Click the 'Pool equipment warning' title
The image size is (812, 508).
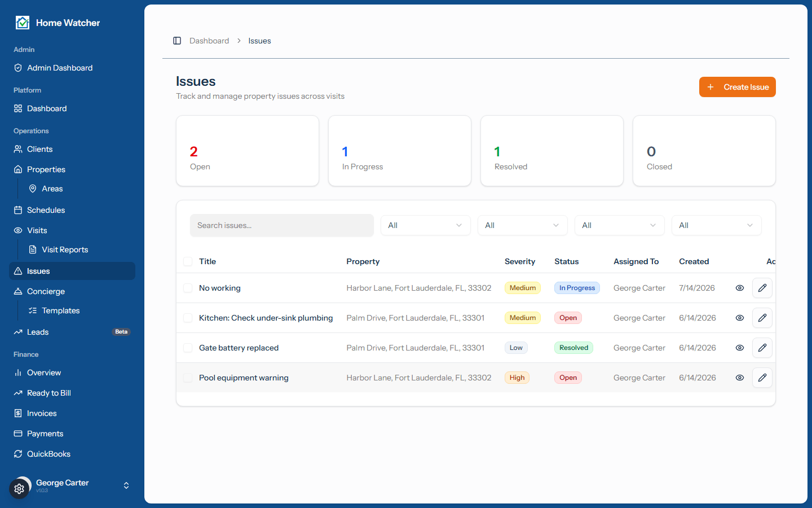tap(244, 378)
